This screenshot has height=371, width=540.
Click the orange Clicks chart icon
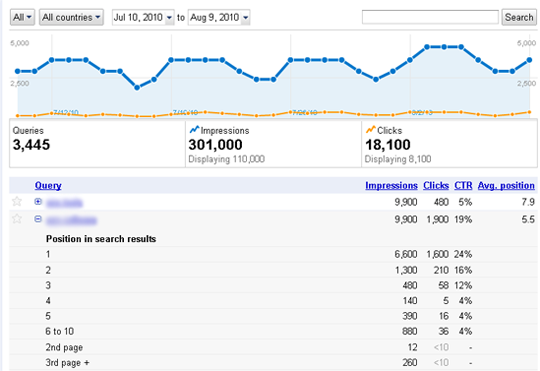point(371,130)
